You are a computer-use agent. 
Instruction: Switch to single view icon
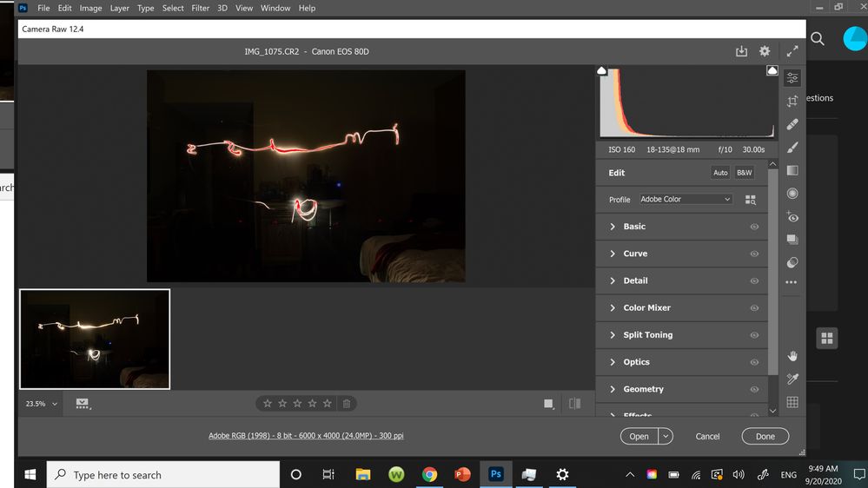coord(548,404)
